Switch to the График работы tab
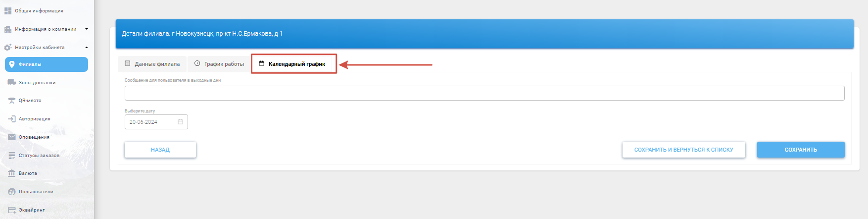868x219 pixels. pyautogui.click(x=219, y=64)
